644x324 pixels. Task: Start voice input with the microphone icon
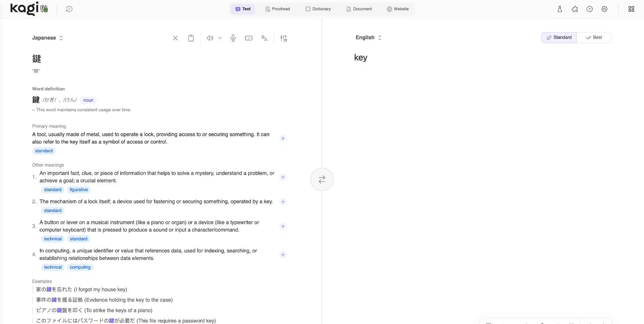click(233, 38)
